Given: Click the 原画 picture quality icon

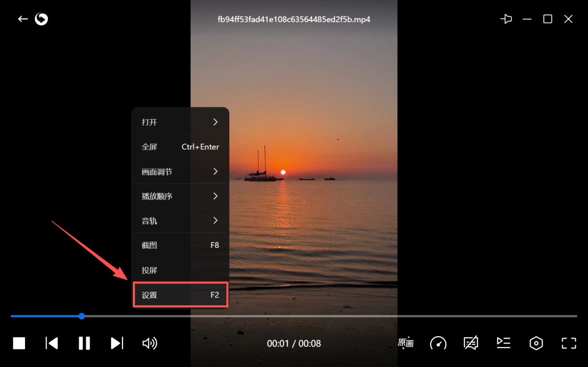Looking at the screenshot, I should [x=406, y=343].
